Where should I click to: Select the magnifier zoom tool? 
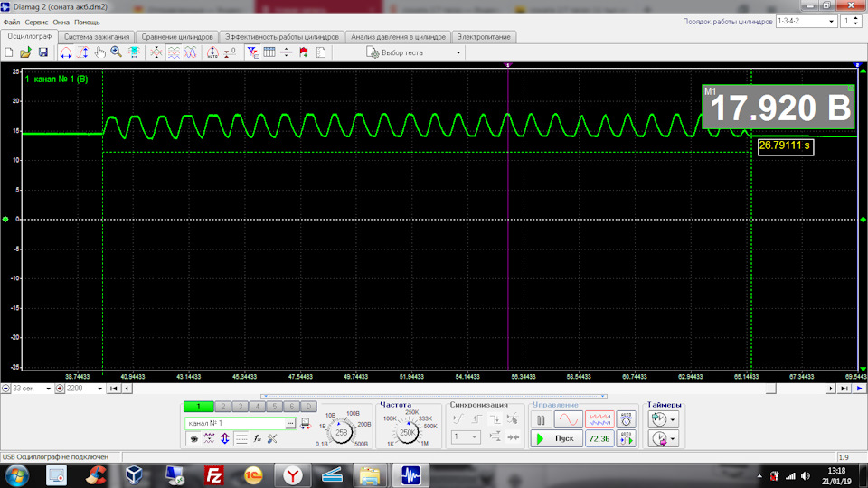point(117,52)
